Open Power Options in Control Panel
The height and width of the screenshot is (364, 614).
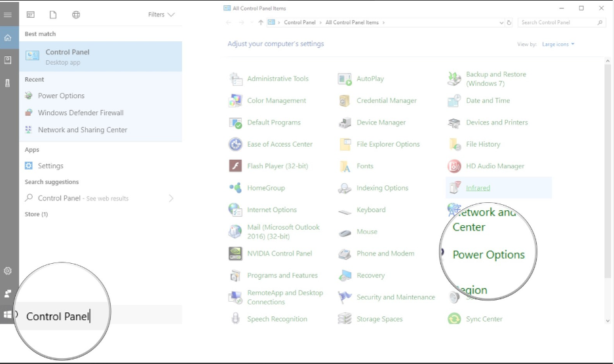pos(488,255)
